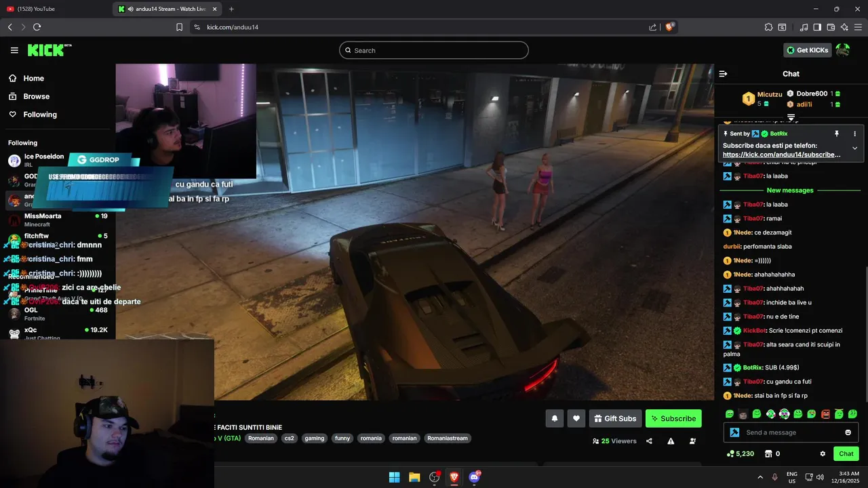Open options on pinned BotRix message
Screen dimensions: 868x488
click(x=854, y=134)
